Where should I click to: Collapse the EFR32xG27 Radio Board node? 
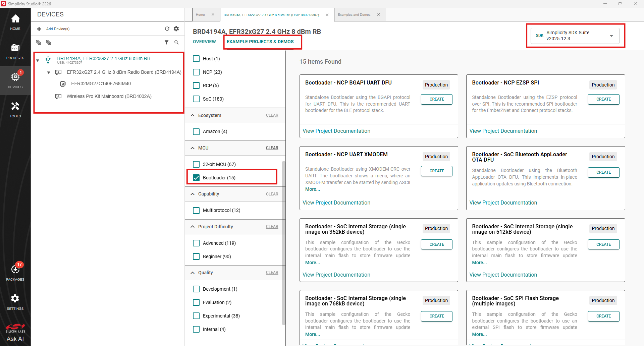(49, 72)
